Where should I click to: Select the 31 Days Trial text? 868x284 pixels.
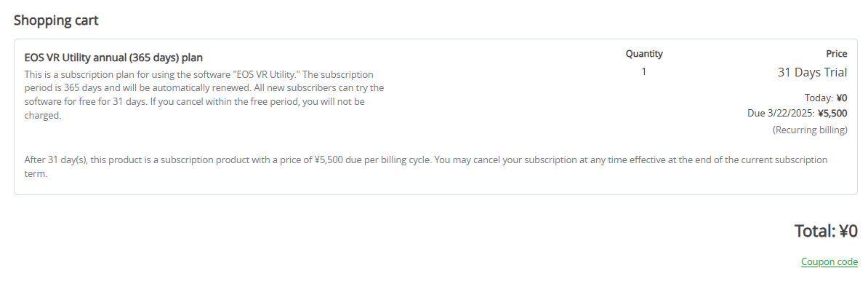click(x=812, y=72)
